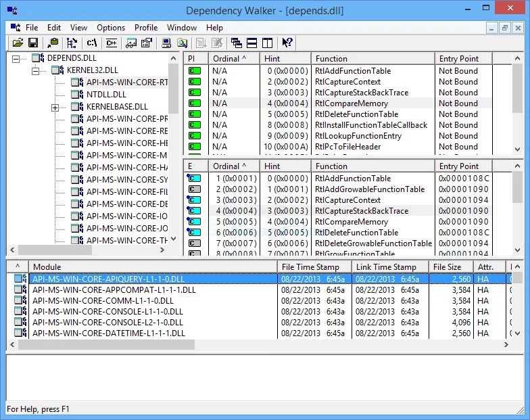Click gray C icon beside RtlAddGrowableFunctionTable
The image size is (530, 420).
click(x=195, y=189)
